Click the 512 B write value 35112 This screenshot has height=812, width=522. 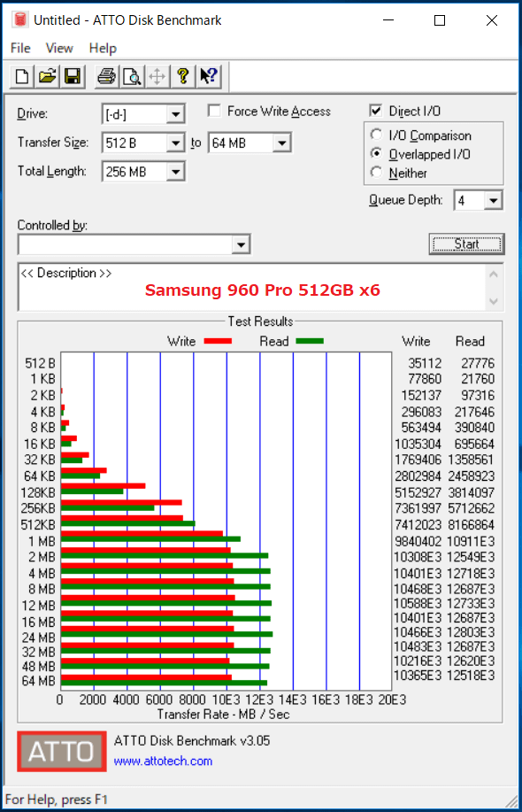[x=425, y=363]
